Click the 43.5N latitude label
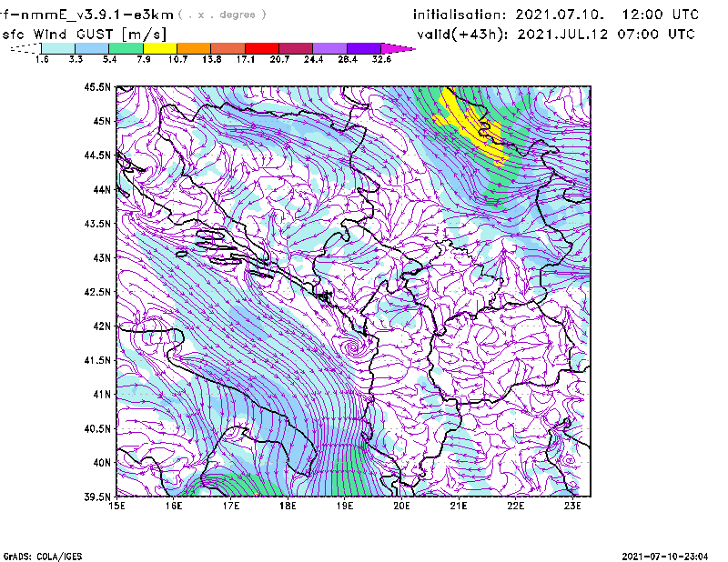This screenshot has width=728, height=562. pos(97,223)
